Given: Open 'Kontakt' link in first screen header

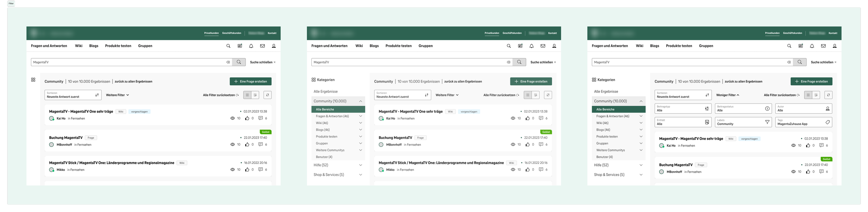Looking at the screenshot, I should tap(272, 33).
